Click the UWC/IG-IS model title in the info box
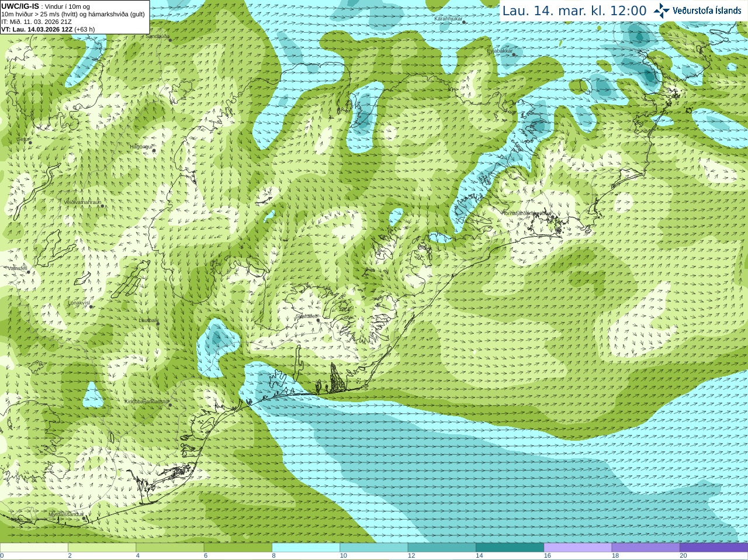 [20, 6]
